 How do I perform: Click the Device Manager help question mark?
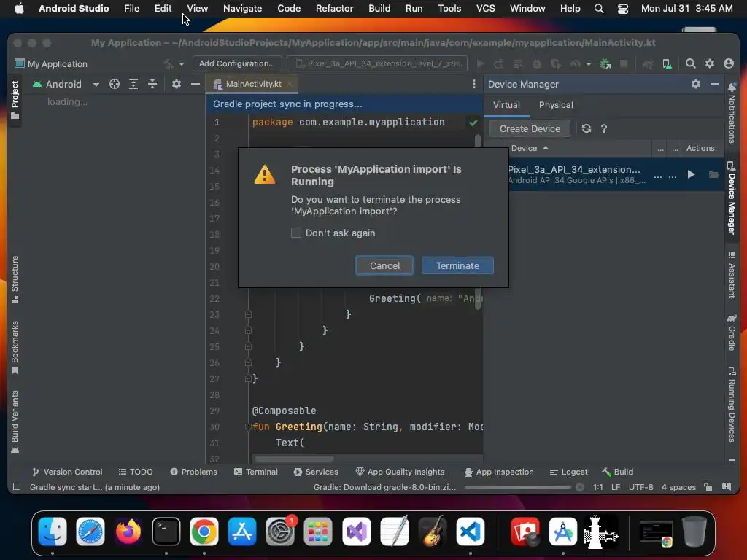(x=603, y=128)
